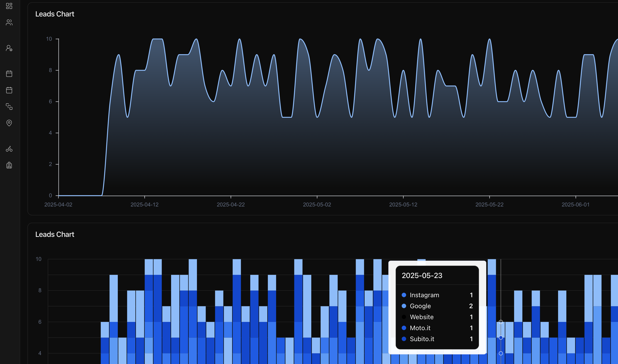Click the Moto.it row in tooltip
The width and height of the screenshot is (618, 364).
[x=437, y=328]
